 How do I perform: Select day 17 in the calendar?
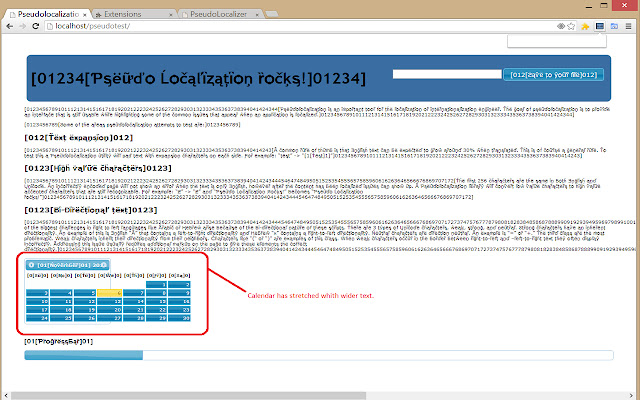coord(38,310)
